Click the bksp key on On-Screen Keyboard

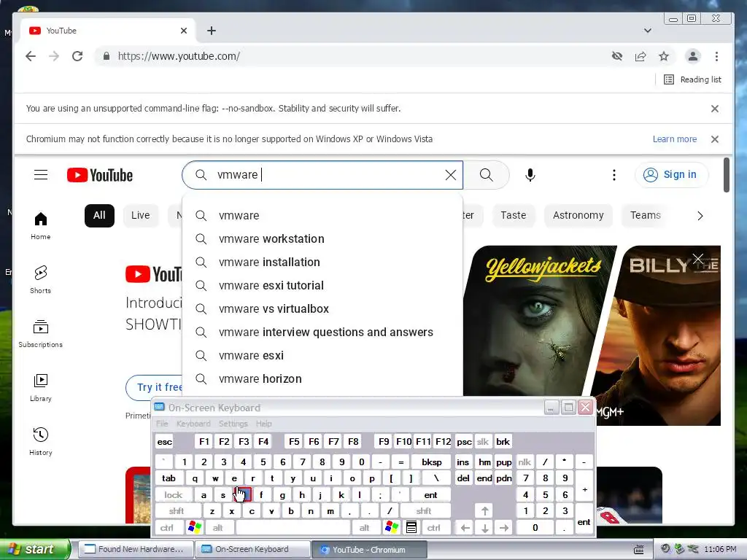432,462
